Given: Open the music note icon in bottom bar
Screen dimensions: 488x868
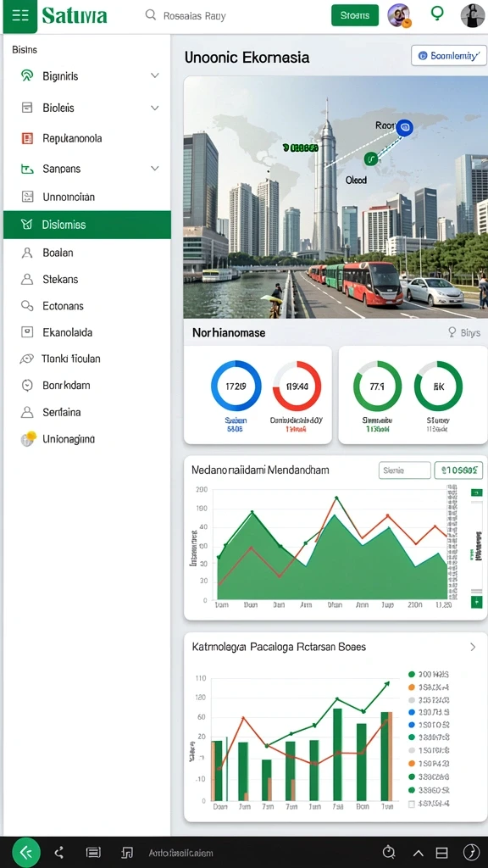Looking at the screenshot, I should [x=127, y=853].
